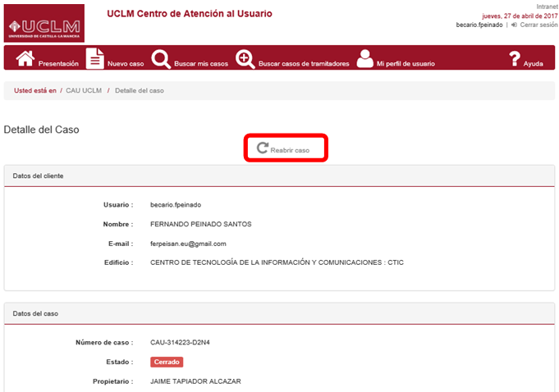Image resolution: width=559 pixels, height=392 pixels.
Task: Click the user silhouette profile icon
Action: pos(364,59)
